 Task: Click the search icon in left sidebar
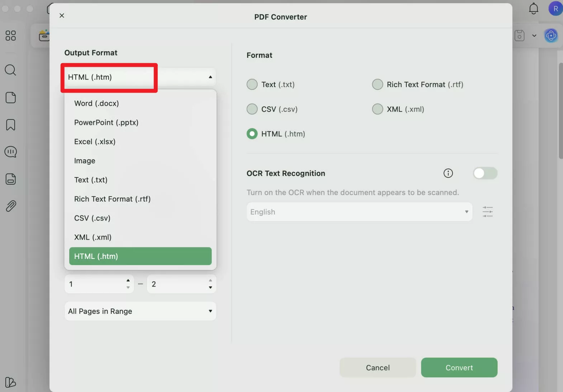10,70
